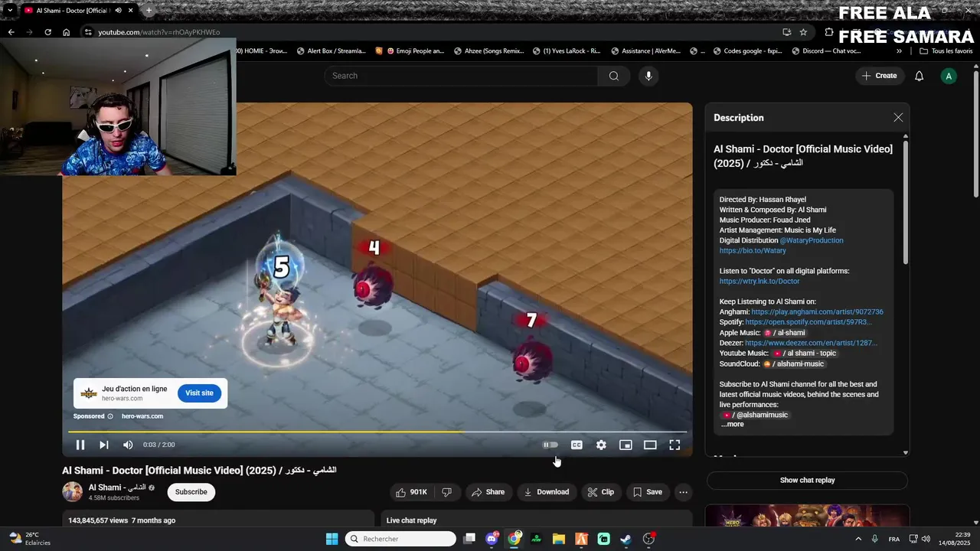Save video to a playlist

click(x=648, y=492)
